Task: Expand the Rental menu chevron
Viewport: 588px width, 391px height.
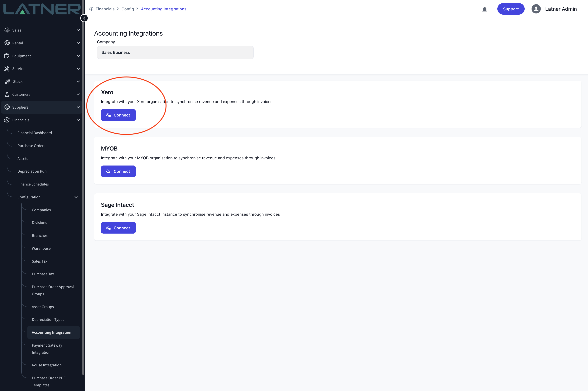Action: click(78, 43)
